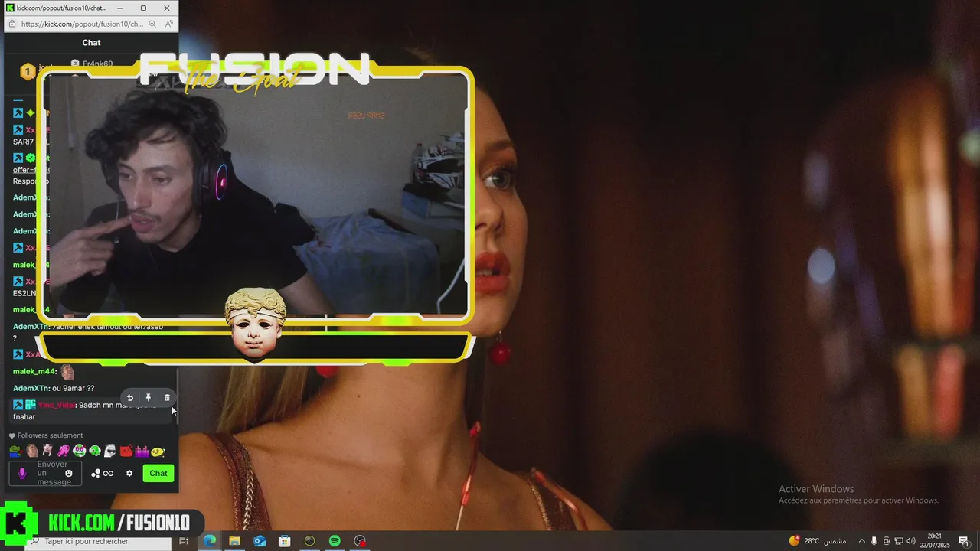Click the browser zoom magnifier icon
Viewport: 980px width, 551px height.
coord(153,24)
